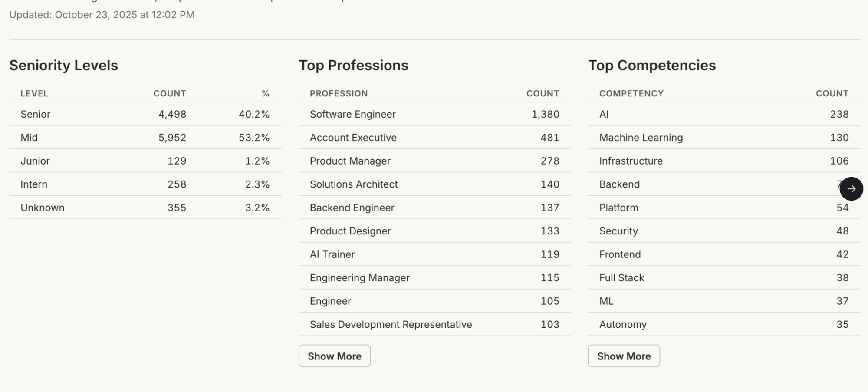Show more Top Professions
Image resolution: width=868 pixels, height=392 pixels.
coord(334,356)
